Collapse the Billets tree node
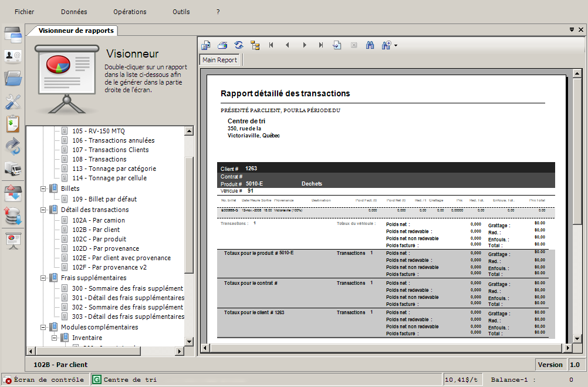The height and width of the screenshot is (387, 588). [x=43, y=189]
